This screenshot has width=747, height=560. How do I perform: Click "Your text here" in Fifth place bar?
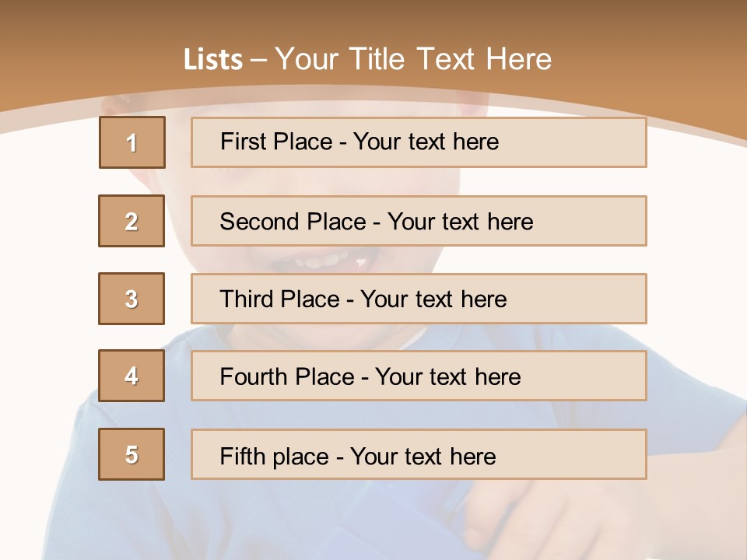tap(423, 456)
